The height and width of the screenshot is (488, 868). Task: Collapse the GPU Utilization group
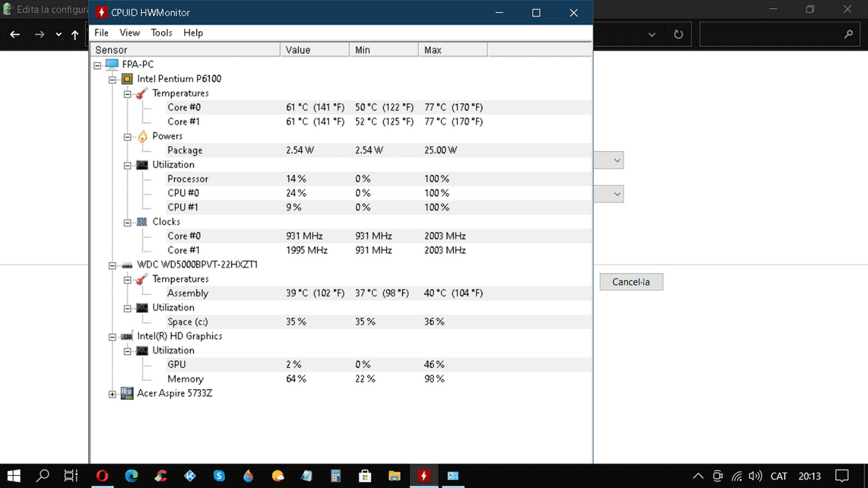pyautogui.click(x=127, y=351)
